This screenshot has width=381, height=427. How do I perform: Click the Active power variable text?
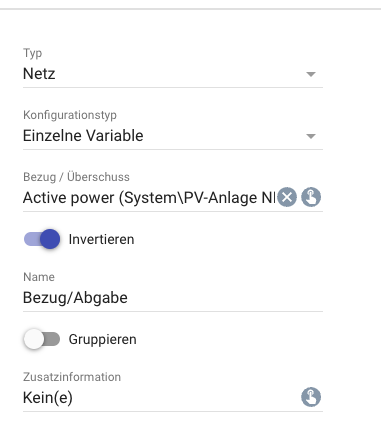pos(149,198)
